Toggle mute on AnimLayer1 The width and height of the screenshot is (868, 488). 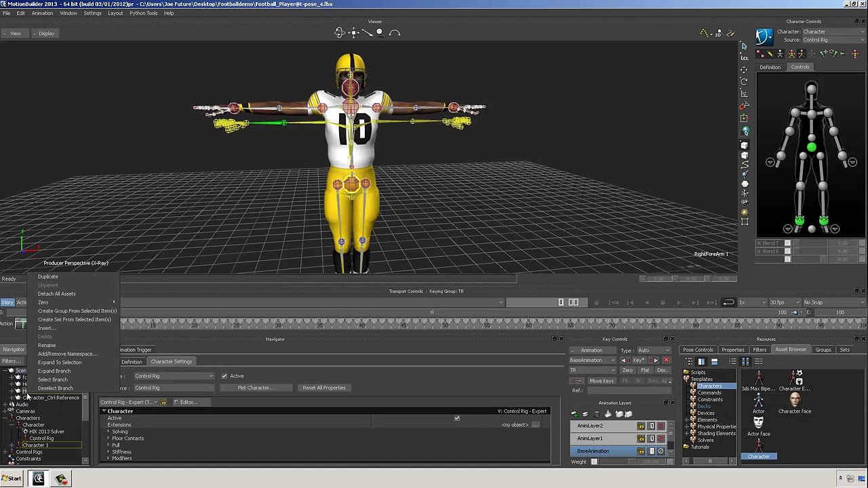(660, 439)
